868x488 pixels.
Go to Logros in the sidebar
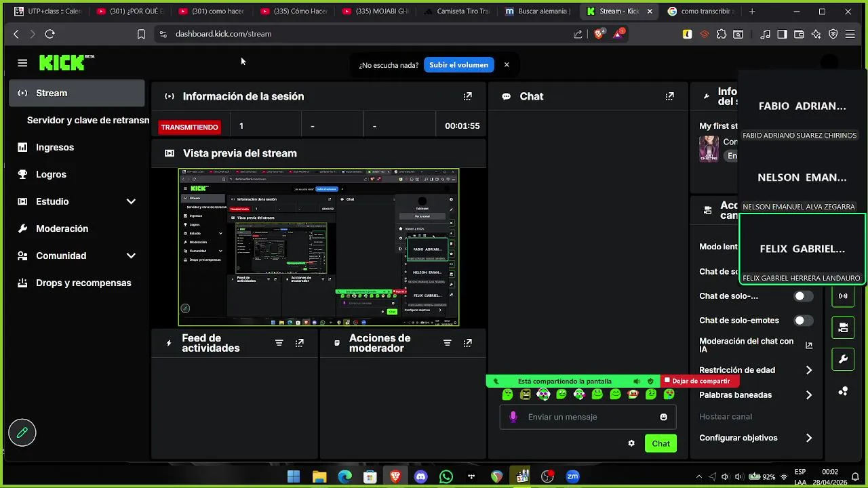pyautogui.click(x=77, y=174)
